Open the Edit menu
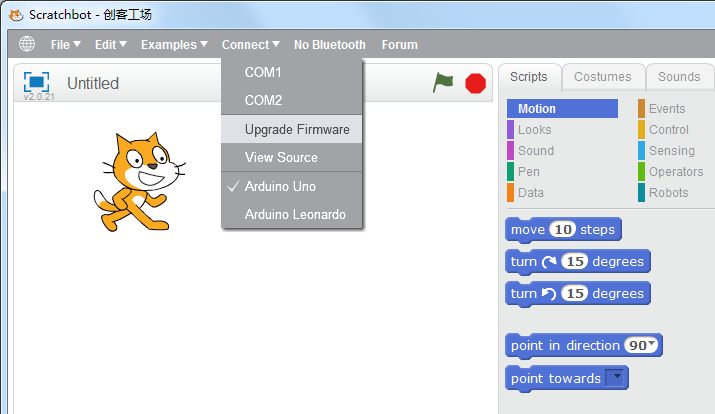 [x=111, y=45]
